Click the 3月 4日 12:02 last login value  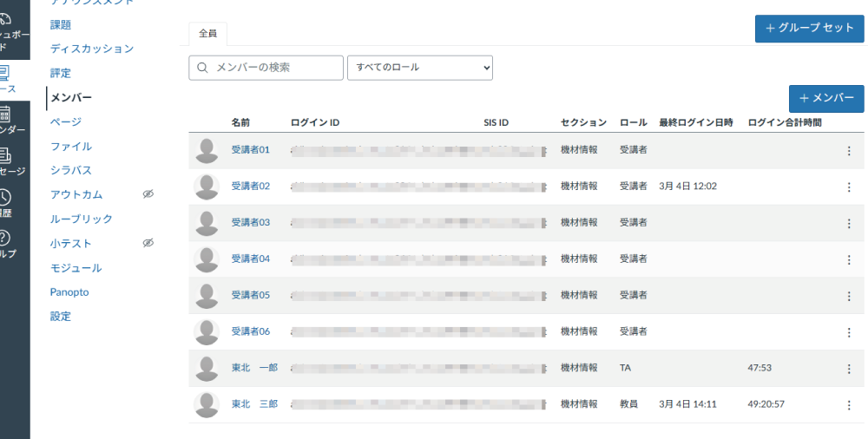click(687, 186)
